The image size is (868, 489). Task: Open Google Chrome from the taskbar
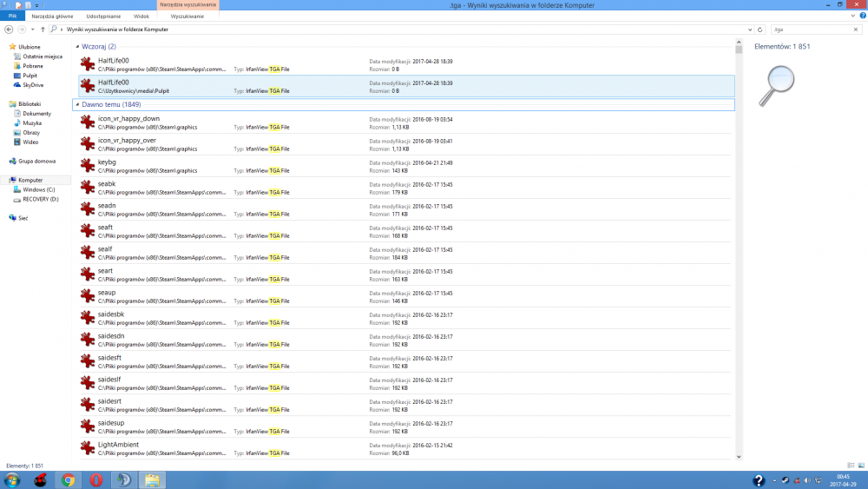click(x=68, y=479)
